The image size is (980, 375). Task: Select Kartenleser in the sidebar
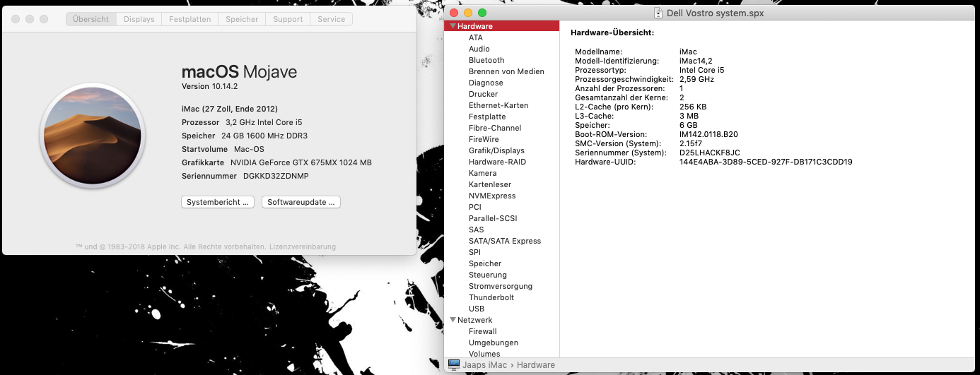pyautogui.click(x=502, y=184)
